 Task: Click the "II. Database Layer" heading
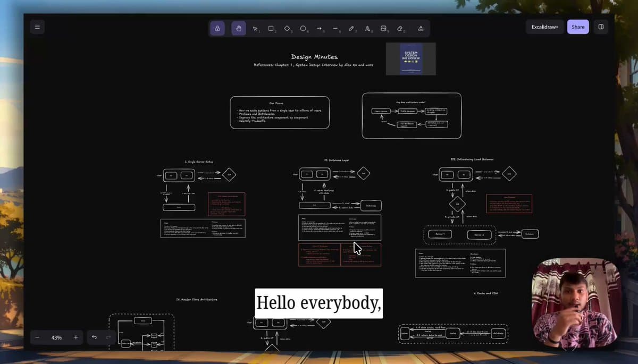337,160
